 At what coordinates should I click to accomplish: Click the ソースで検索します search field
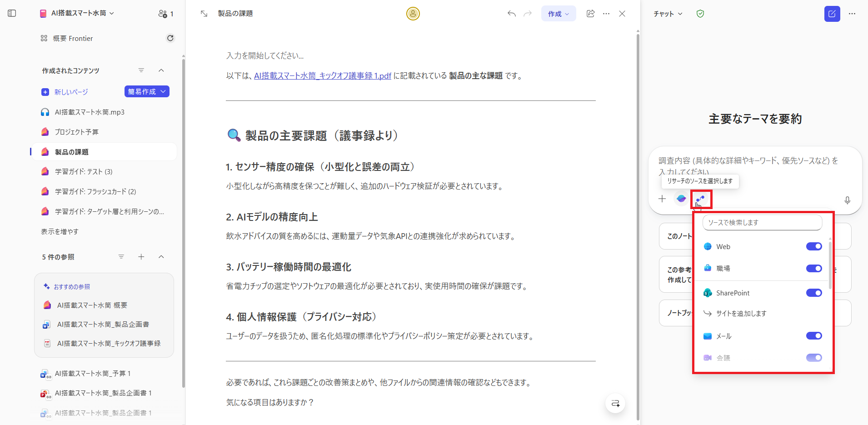[x=762, y=222]
